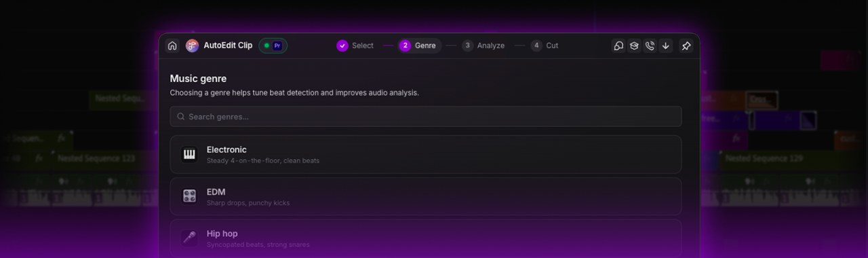
Task: Click the Premiere Pro connection status badge
Action: (x=273, y=45)
